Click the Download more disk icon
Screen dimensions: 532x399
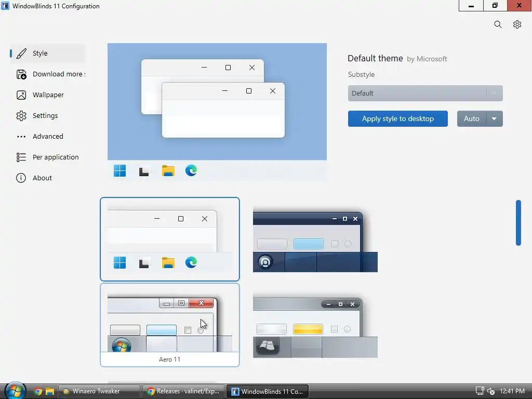pos(21,74)
